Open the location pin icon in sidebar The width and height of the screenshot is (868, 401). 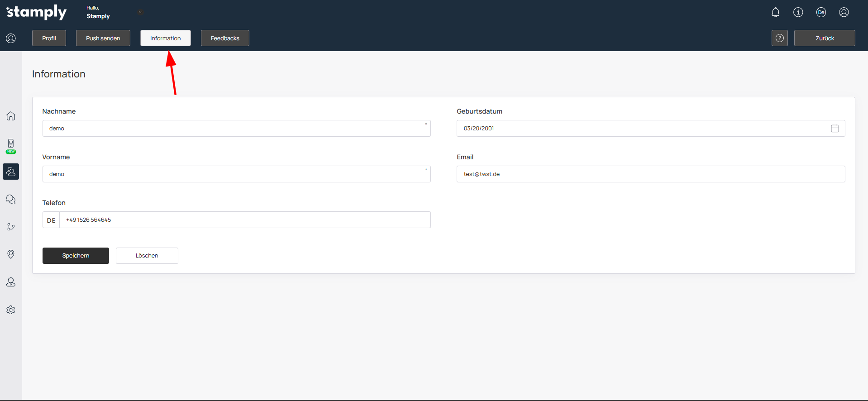(11, 254)
